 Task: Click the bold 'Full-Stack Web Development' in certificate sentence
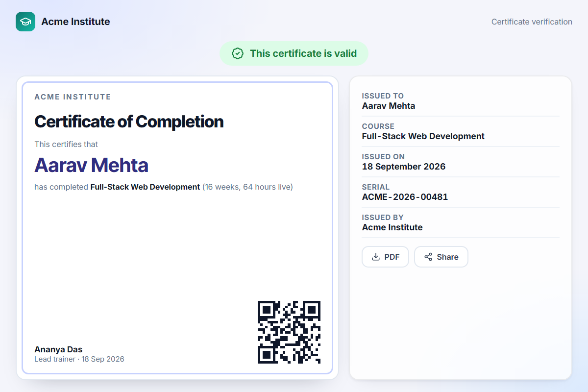[146, 187]
